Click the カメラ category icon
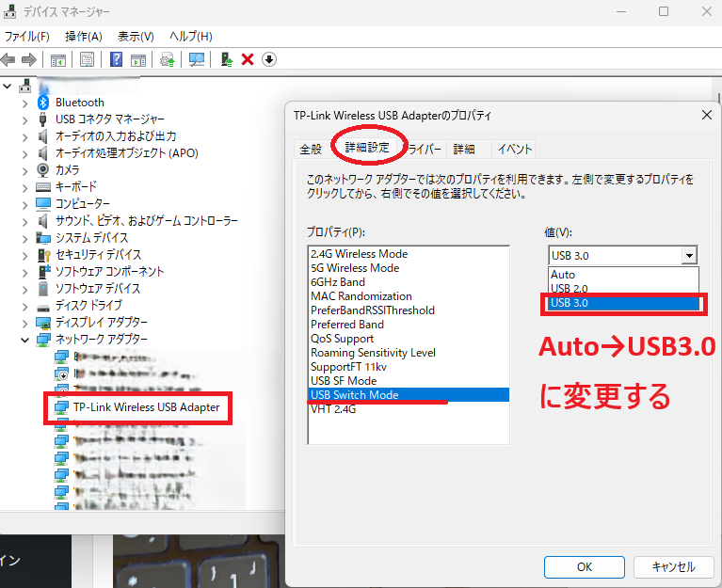The width and height of the screenshot is (722, 588). click(42, 169)
